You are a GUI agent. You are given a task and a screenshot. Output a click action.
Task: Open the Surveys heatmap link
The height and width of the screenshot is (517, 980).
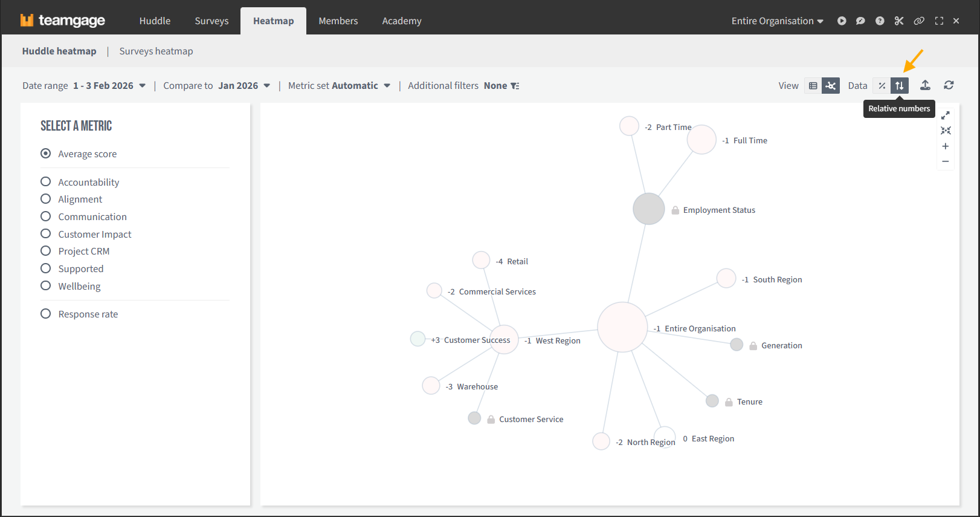156,51
